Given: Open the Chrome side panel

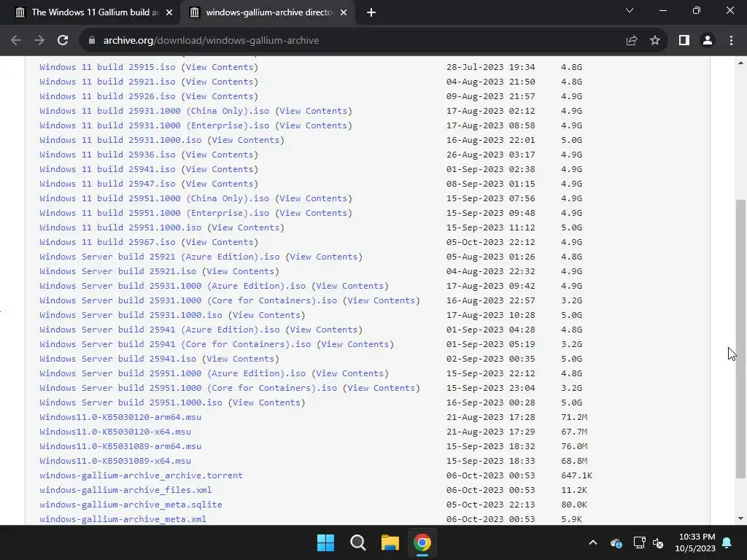Looking at the screenshot, I should point(684,41).
